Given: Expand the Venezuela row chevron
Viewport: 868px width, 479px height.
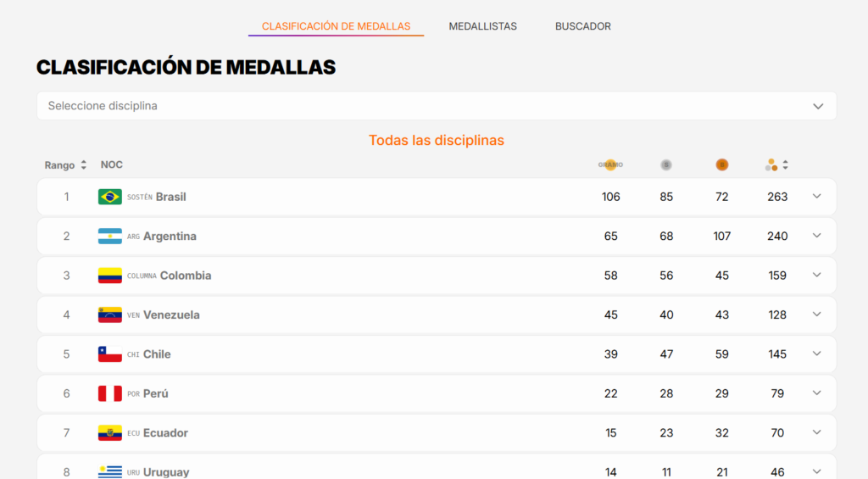Looking at the screenshot, I should click(816, 315).
